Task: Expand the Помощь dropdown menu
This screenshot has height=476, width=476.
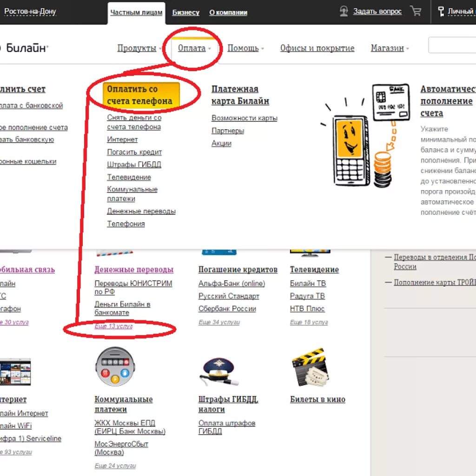Action: 245,48
